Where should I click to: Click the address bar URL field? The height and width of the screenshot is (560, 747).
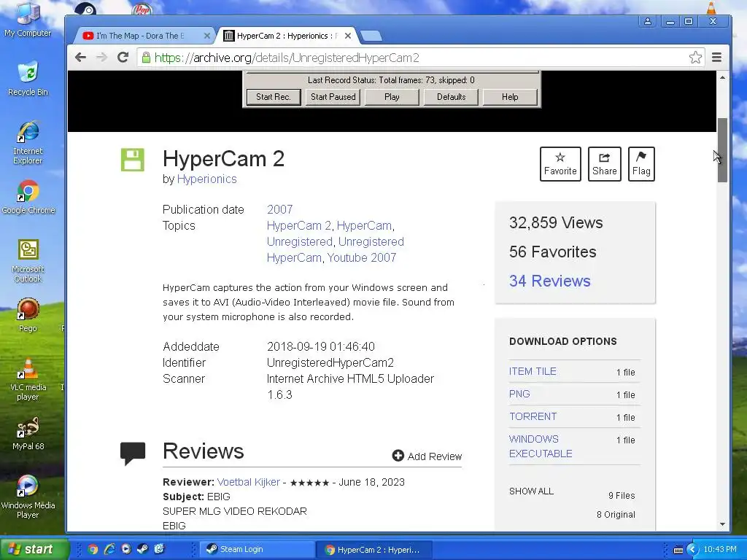pos(414,58)
